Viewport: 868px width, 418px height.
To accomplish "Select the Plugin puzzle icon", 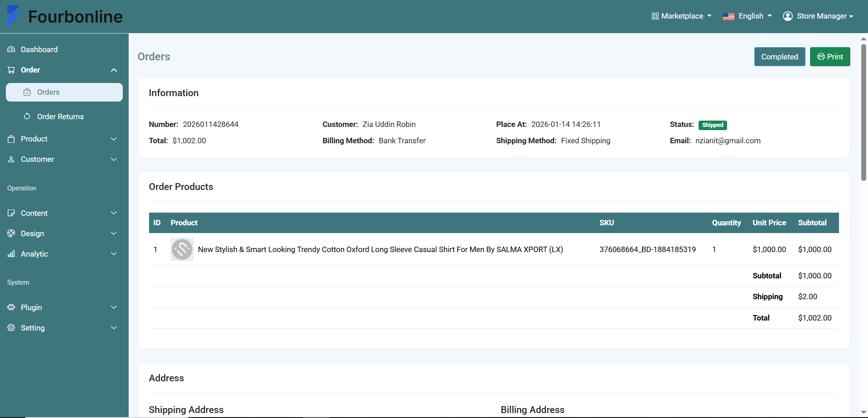I will click(x=11, y=307).
